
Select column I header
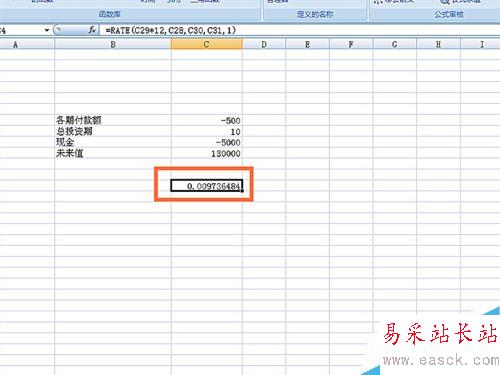tap(481, 44)
